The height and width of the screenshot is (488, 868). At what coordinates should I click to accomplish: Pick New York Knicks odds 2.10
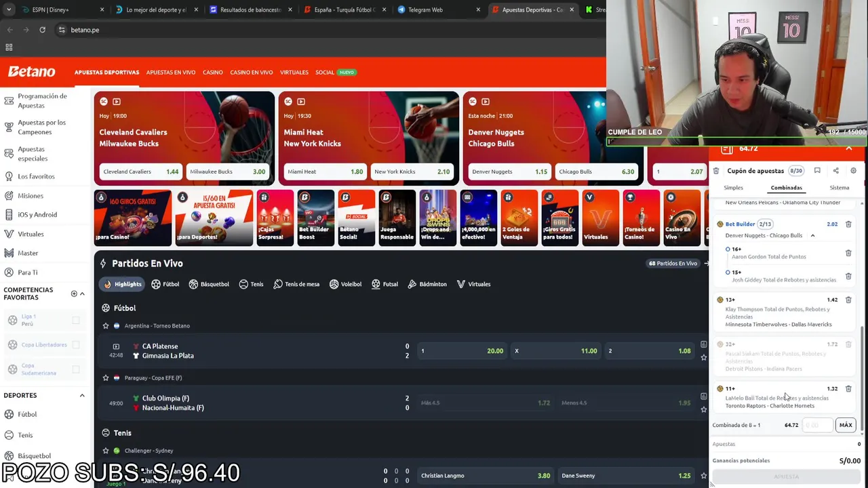pyautogui.click(x=412, y=171)
